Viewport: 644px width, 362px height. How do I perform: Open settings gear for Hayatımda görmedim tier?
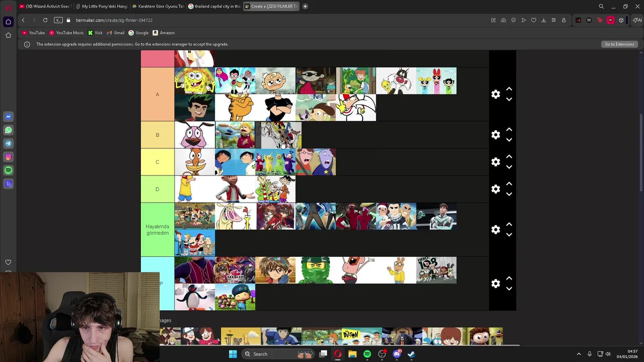pos(496,230)
